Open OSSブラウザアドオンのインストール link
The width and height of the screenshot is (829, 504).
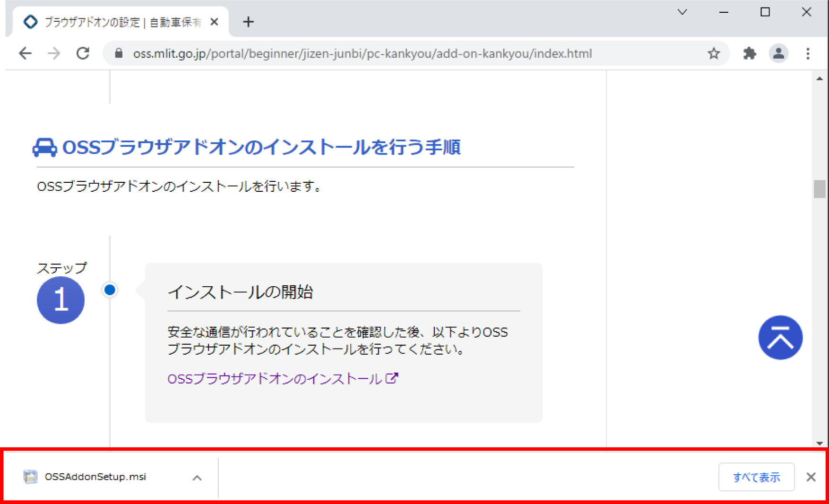point(283,378)
